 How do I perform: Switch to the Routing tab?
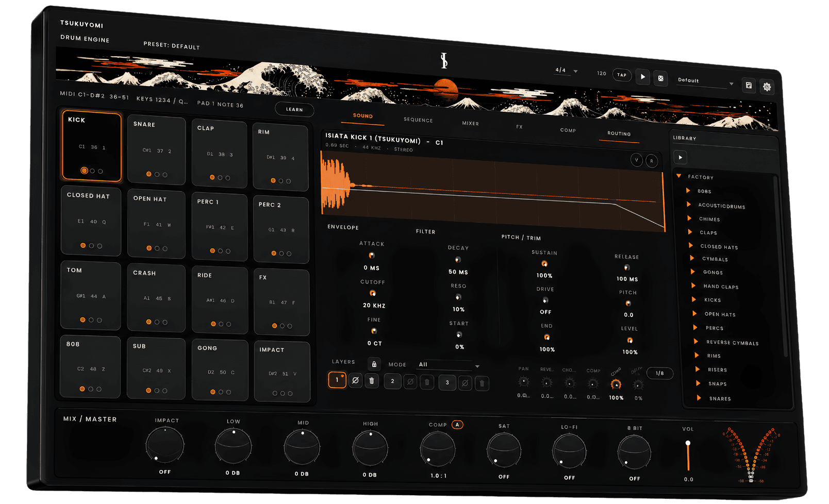pyautogui.click(x=619, y=134)
